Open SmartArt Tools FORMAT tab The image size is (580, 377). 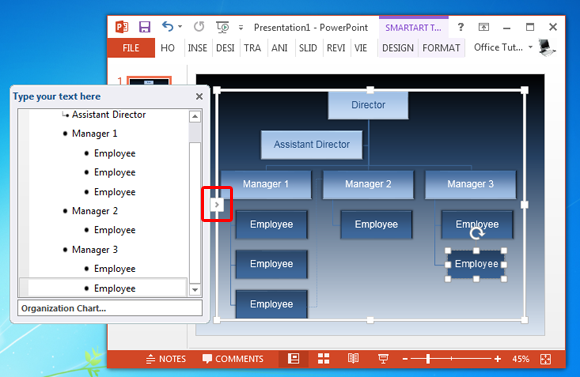point(441,48)
